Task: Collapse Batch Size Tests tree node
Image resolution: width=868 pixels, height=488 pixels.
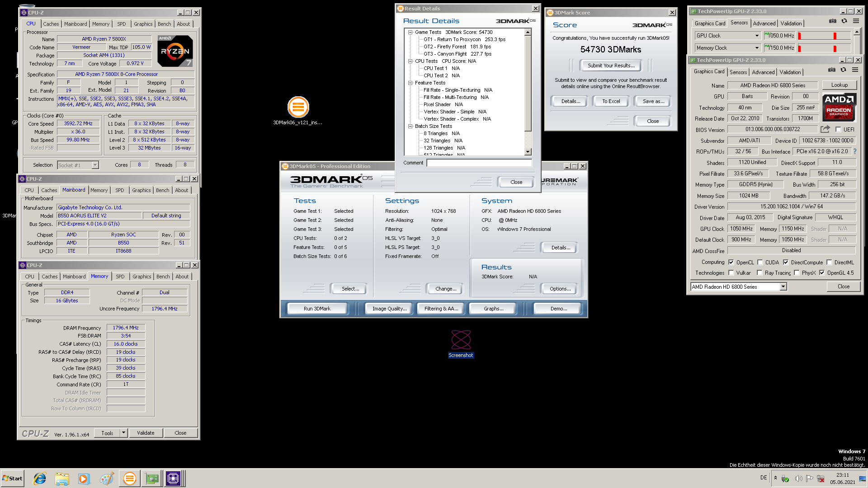Action: pos(410,126)
